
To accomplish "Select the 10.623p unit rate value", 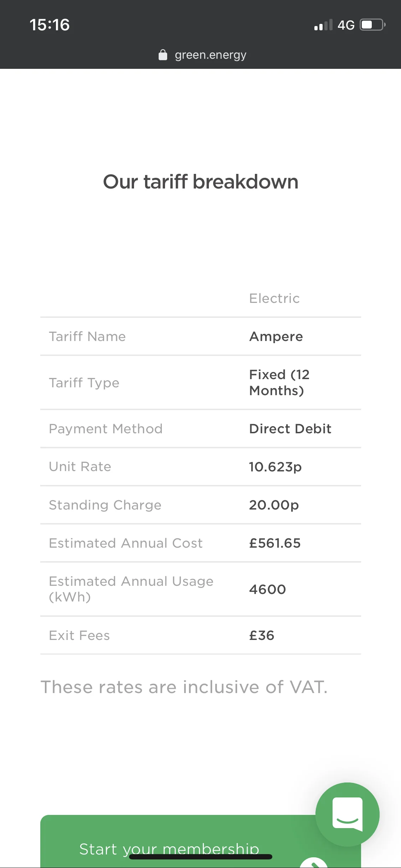I will coord(275,467).
